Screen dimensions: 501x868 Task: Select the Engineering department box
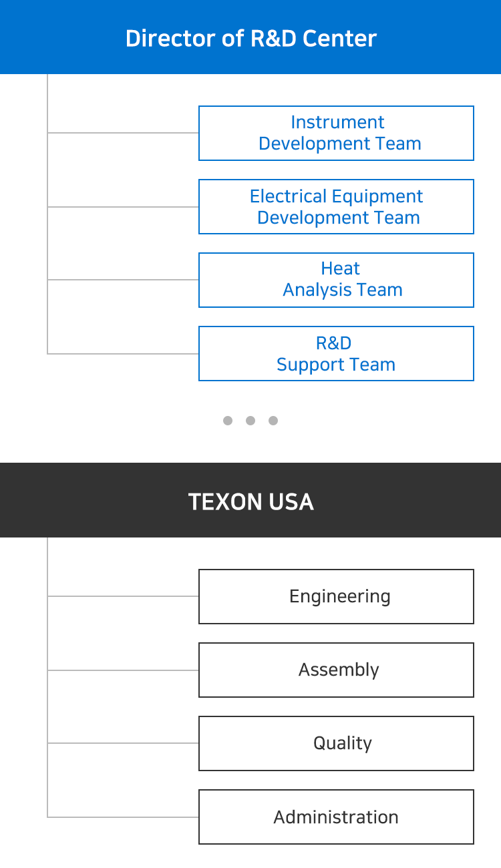click(x=336, y=596)
